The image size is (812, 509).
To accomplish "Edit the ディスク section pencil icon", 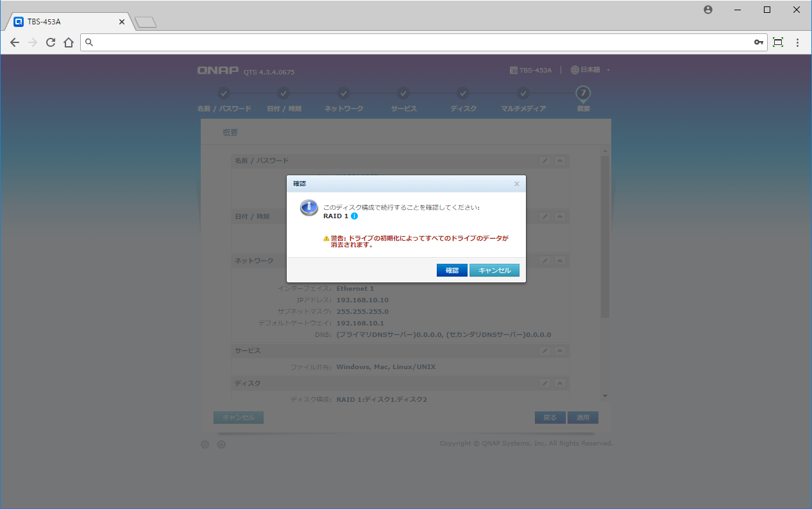I will pyautogui.click(x=545, y=383).
